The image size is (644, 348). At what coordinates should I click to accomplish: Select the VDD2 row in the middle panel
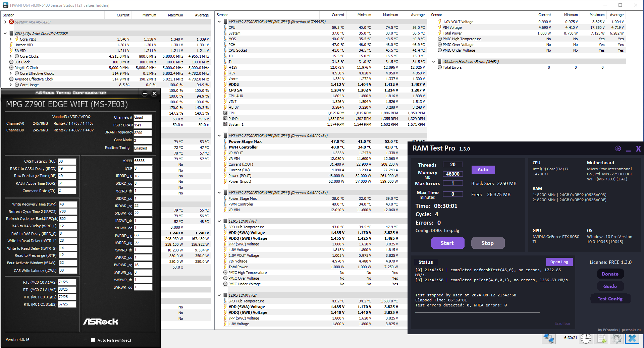pyautogui.click(x=324, y=84)
